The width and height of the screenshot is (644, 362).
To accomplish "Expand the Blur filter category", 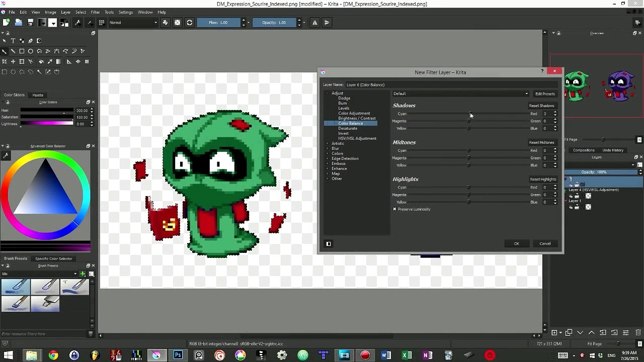I will coord(328,148).
